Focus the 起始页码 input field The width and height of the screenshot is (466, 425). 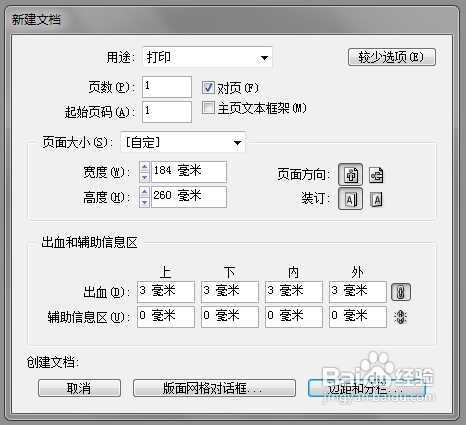pos(167,112)
